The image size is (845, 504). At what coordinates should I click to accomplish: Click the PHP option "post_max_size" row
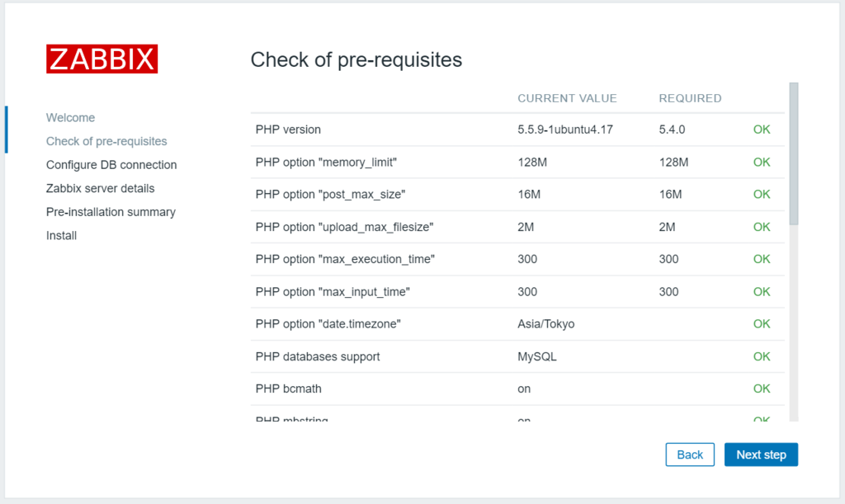330,195
